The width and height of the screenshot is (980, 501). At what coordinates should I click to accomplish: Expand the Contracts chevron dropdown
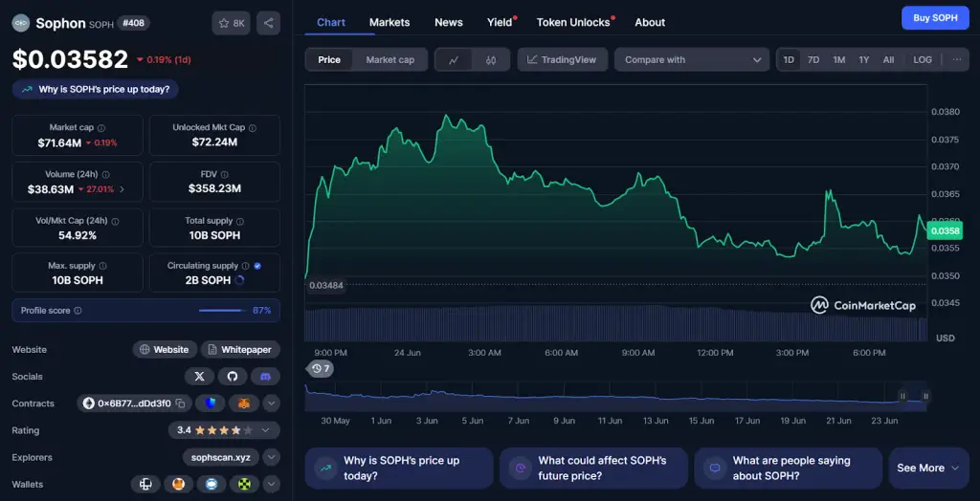coord(271,403)
